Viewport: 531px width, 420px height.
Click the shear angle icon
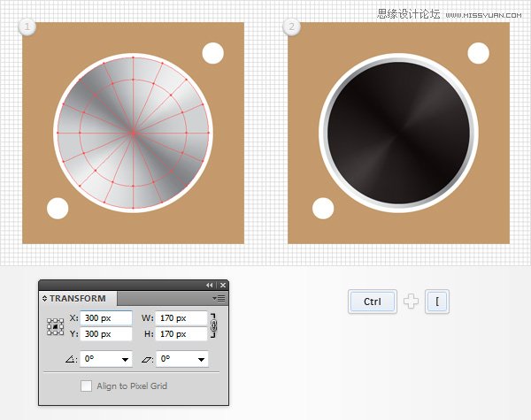coord(147,359)
